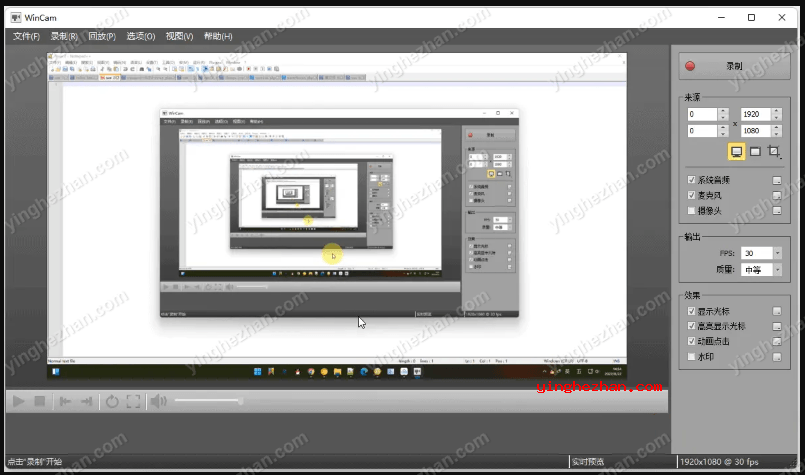The height and width of the screenshot is (475, 805).
Task: Expand the 质量 quality dropdown
Action: (761, 269)
